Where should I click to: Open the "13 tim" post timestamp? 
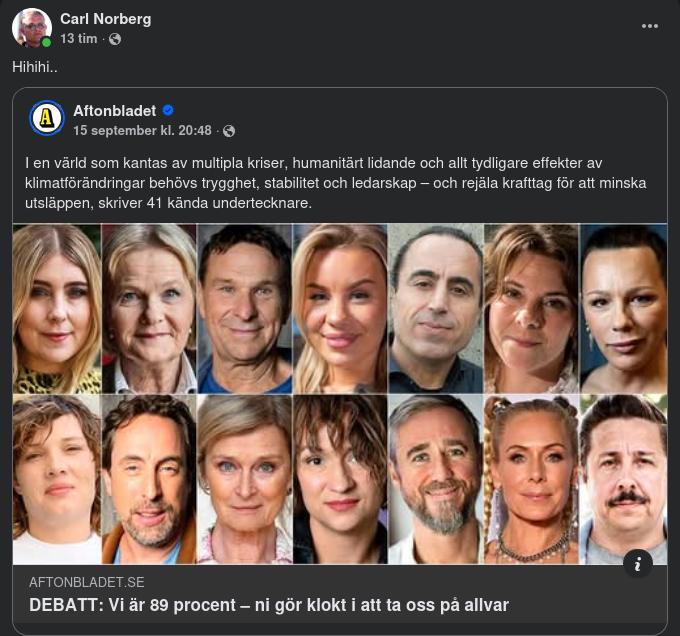[x=78, y=39]
